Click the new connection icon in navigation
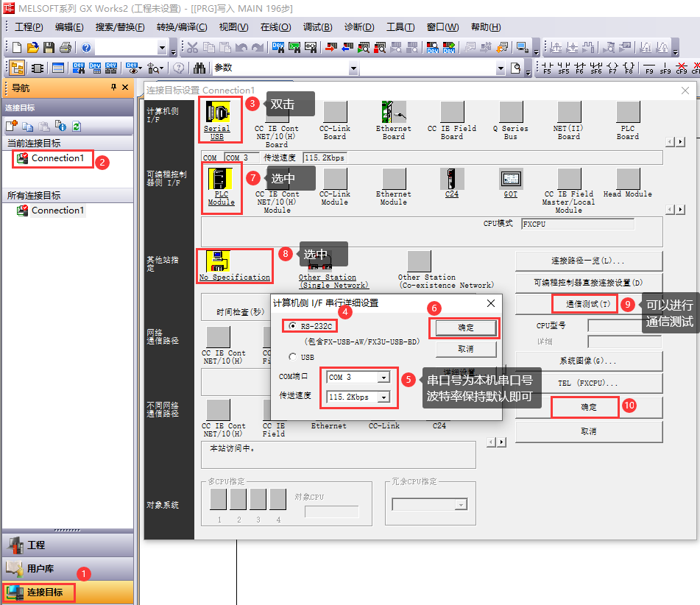Image resolution: width=700 pixels, height=605 pixels. (12, 127)
